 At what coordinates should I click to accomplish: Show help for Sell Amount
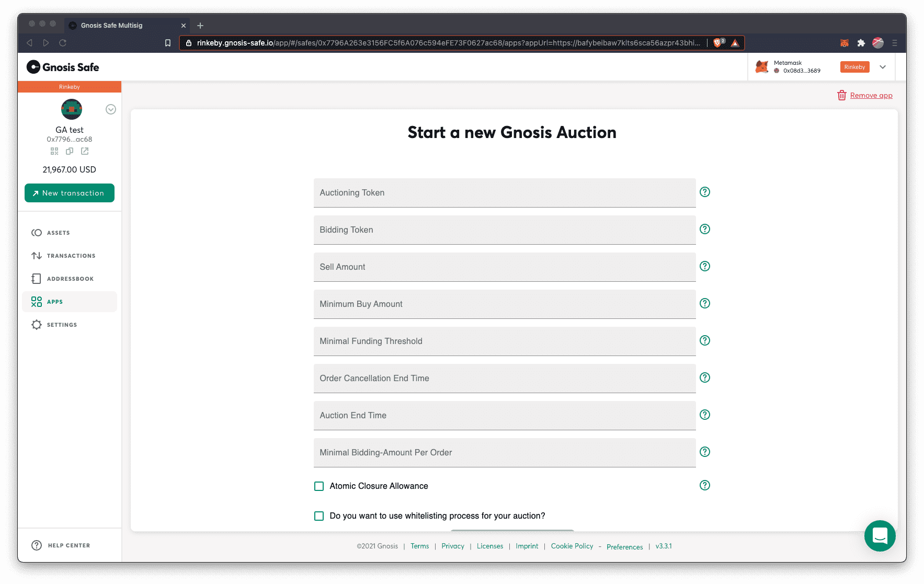pyautogui.click(x=705, y=266)
